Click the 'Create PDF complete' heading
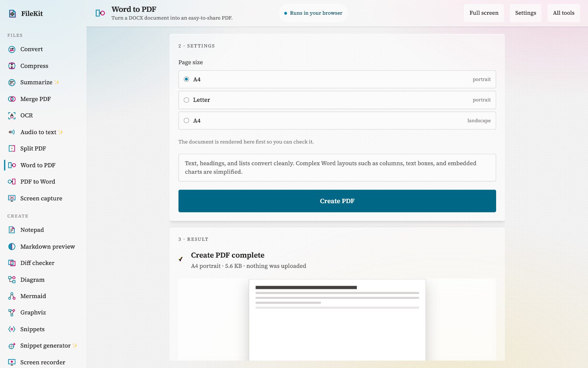The width and height of the screenshot is (588, 368). point(227,255)
